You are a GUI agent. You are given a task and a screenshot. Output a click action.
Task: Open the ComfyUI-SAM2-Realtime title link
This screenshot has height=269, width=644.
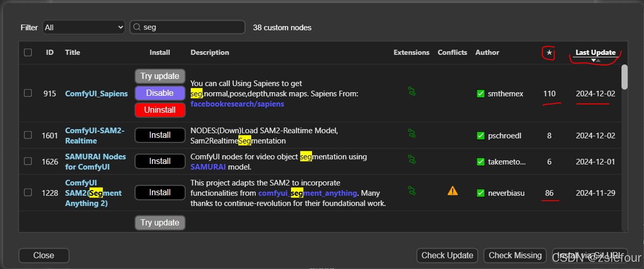[x=95, y=136]
